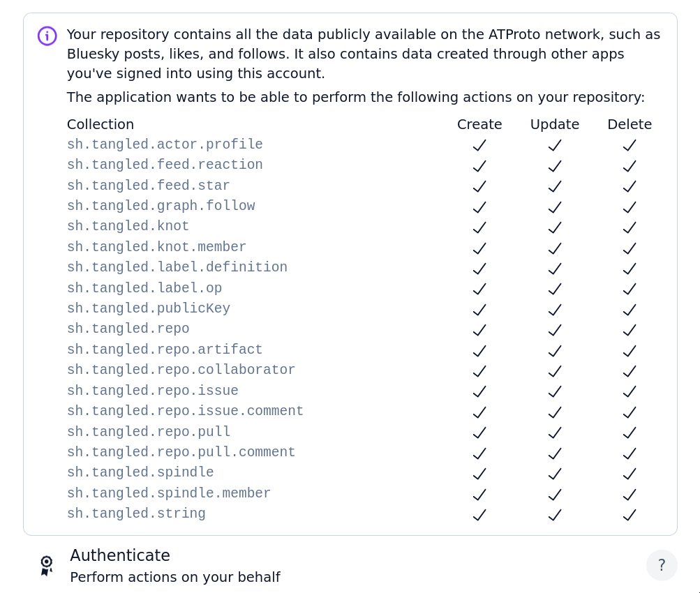This screenshot has width=700, height=593.
Task: Click the purple info icon
Action: click(x=47, y=36)
